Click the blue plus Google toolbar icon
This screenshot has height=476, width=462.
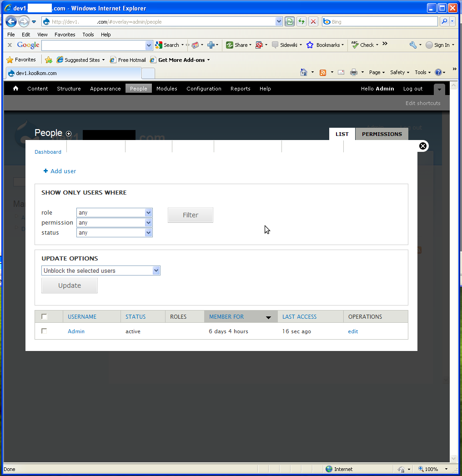[211, 45]
